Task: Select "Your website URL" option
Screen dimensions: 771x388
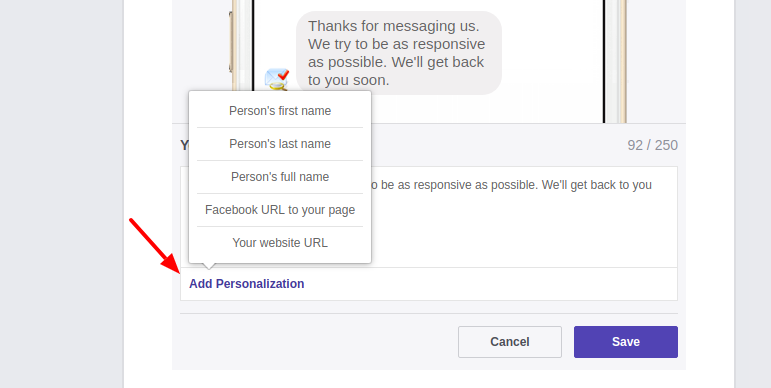Action: [280, 243]
